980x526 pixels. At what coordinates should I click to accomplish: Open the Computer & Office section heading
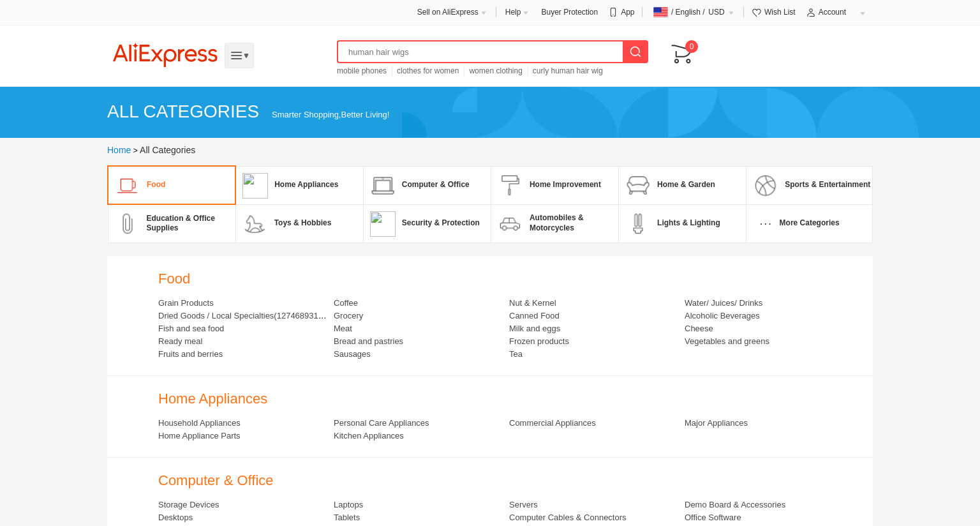pos(216,481)
